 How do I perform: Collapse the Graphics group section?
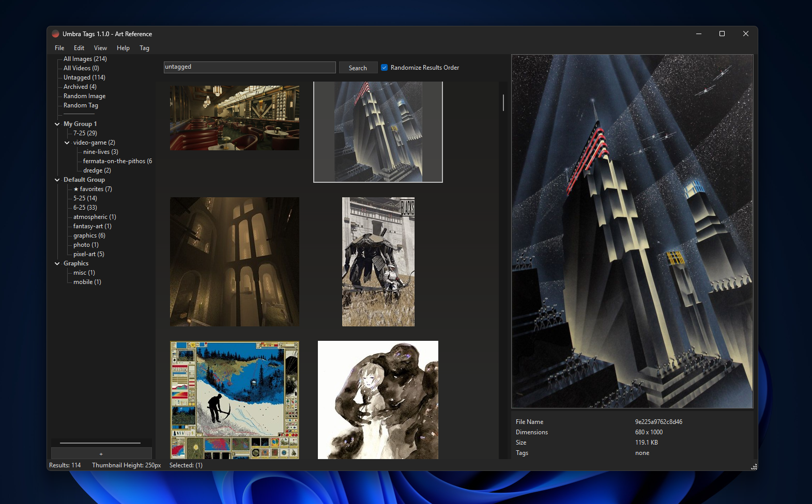57,263
